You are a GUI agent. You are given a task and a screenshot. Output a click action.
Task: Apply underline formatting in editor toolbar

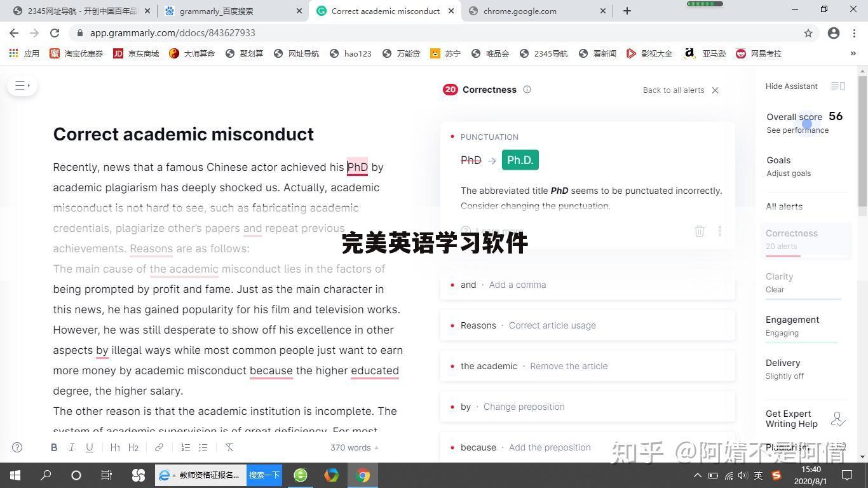[90, 447]
